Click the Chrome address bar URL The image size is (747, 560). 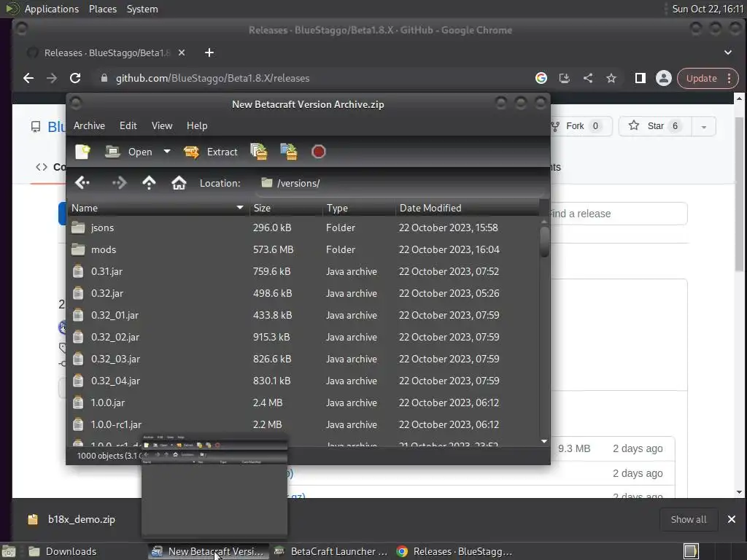point(212,78)
